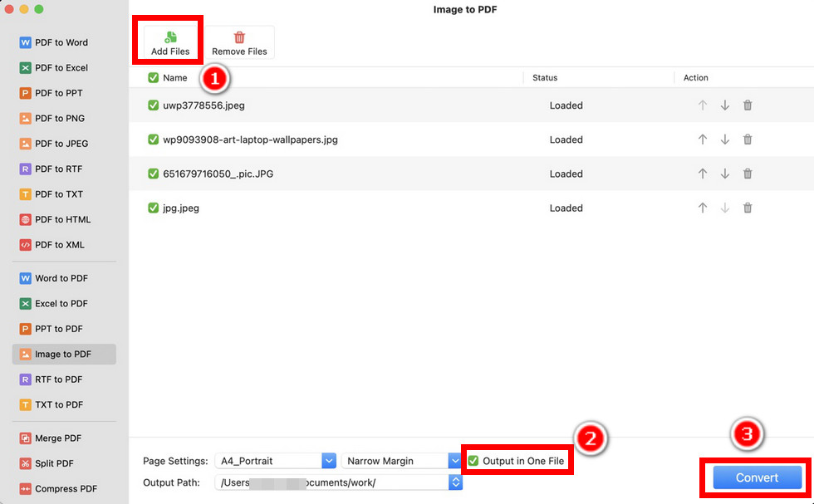
Task: Switch to the PDF to HTML tool
Action: pos(58,219)
